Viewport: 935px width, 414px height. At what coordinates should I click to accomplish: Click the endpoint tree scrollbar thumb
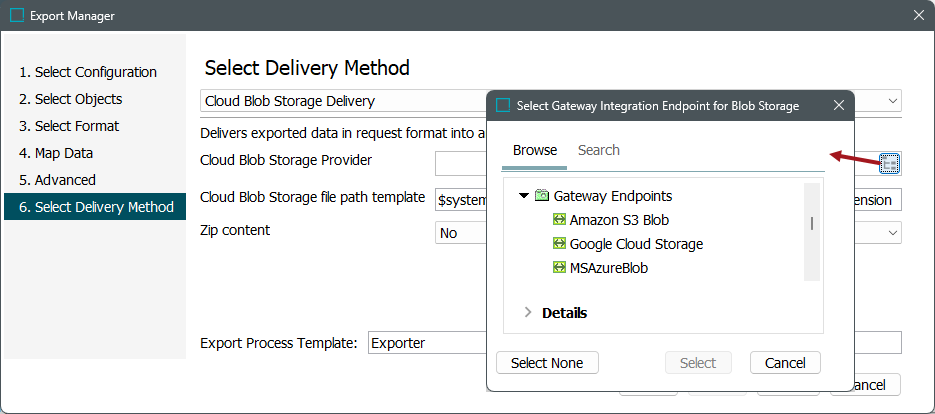coord(812,223)
